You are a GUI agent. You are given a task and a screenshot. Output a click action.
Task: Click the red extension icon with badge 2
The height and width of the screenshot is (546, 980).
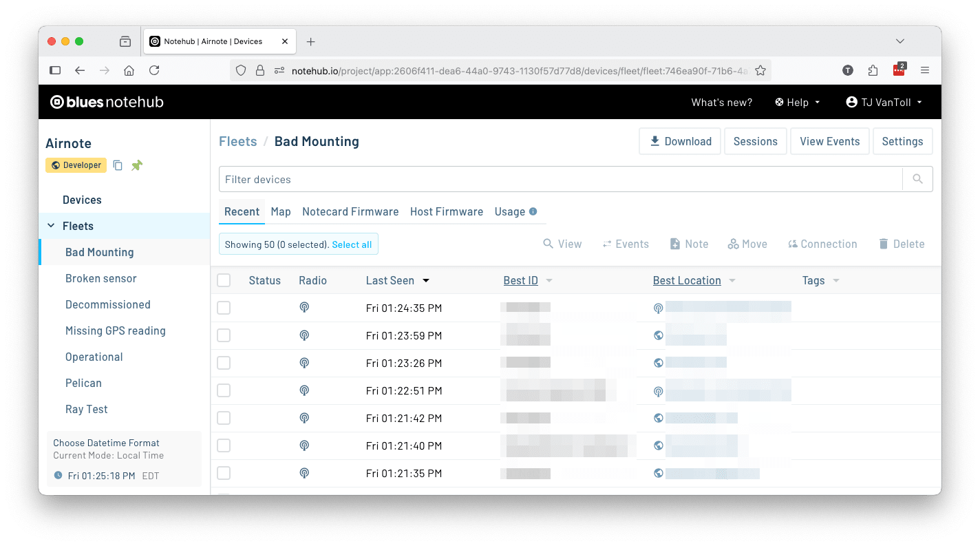coord(899,70)
